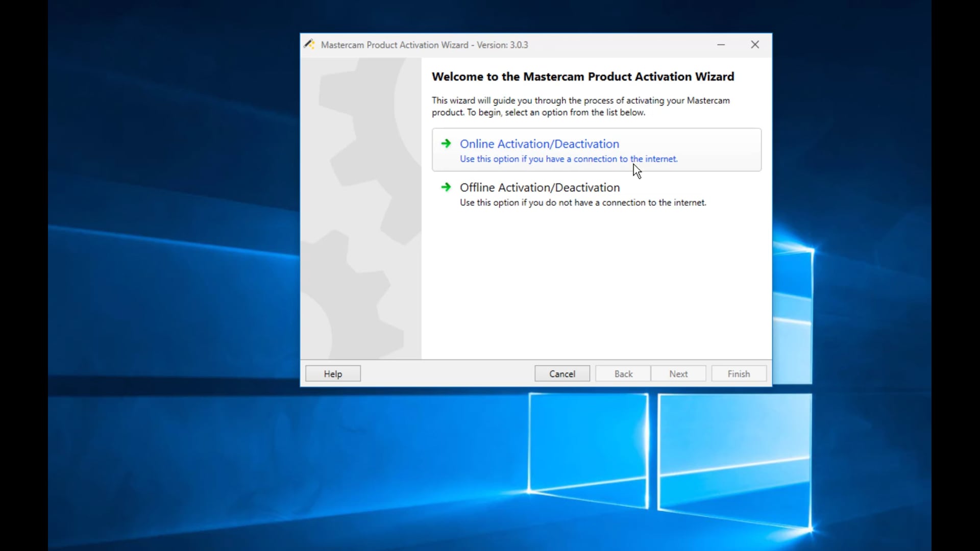Click green arrow beside Online Activation
980x551 pixels.
click(x=446, y=143)
